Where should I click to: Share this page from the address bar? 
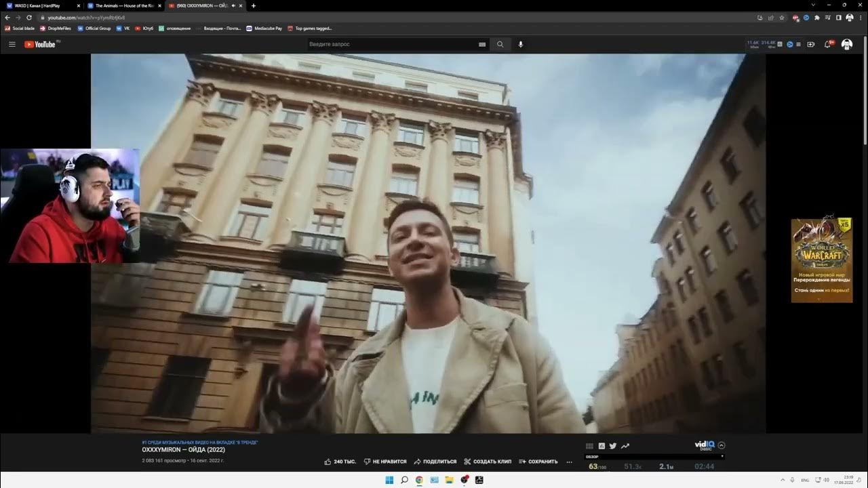[x=771, y=18]
